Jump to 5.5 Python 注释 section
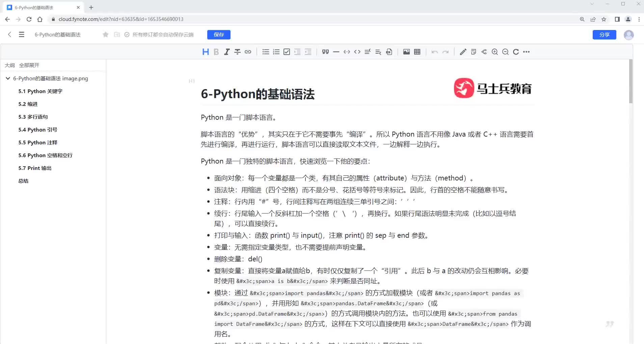The width and height of the screenshot is (644, 344). (x=38, y=143)
